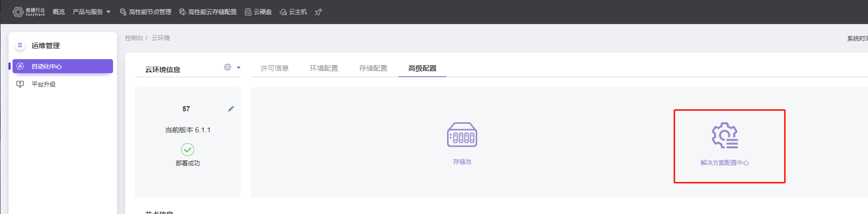Open 高性能节点管理 shortcut in top bar

click(x=146, y=12)
